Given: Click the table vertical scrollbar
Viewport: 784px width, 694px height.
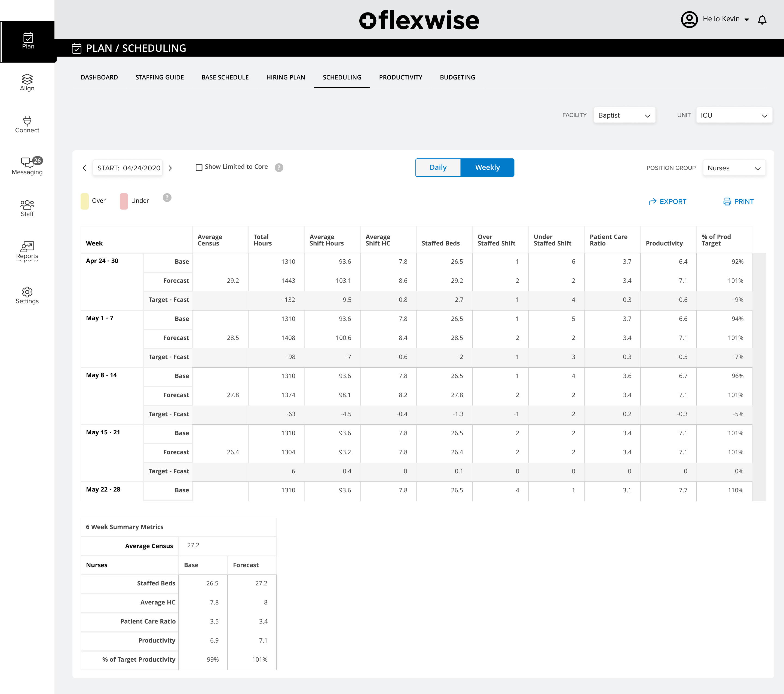Looking at the screenshot, I should pyautogui.click(x=759, y=377).
